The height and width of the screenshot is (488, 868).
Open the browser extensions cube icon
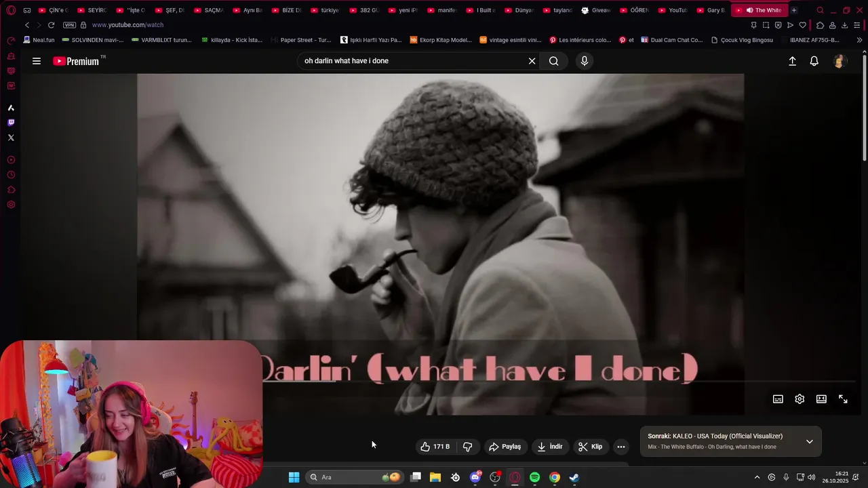point(820,25)
